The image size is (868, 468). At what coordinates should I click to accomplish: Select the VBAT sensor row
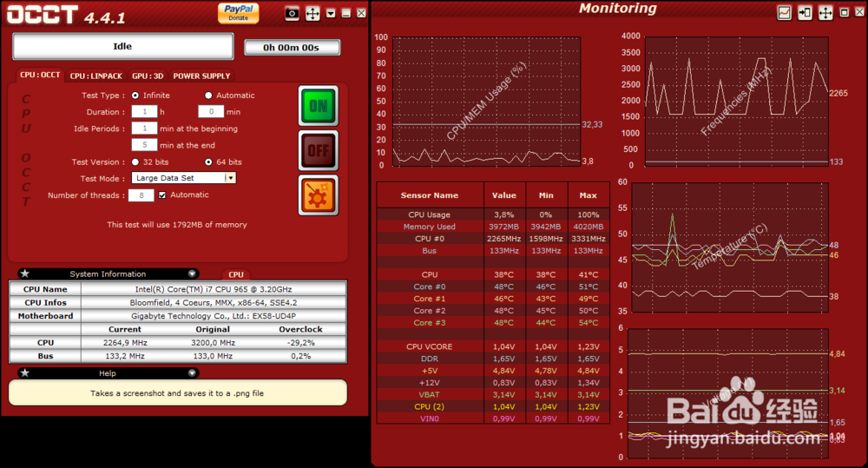pos(493,395)
